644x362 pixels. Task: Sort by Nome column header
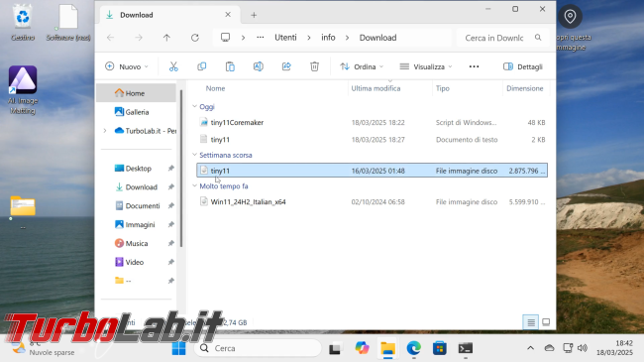coord(215,88)
